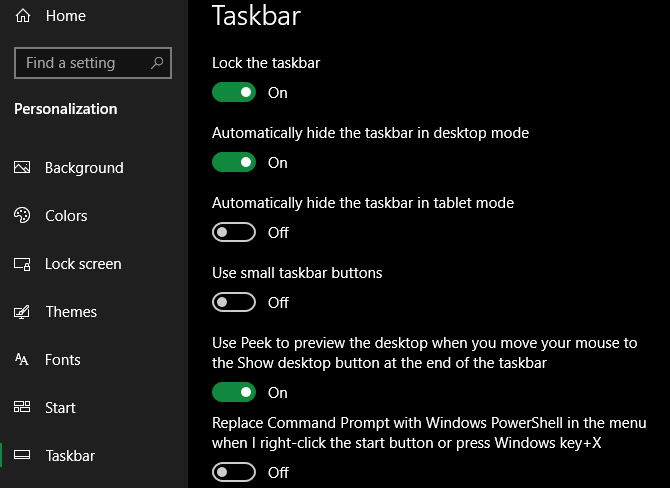Click the Home icon in sidebar

23,16
